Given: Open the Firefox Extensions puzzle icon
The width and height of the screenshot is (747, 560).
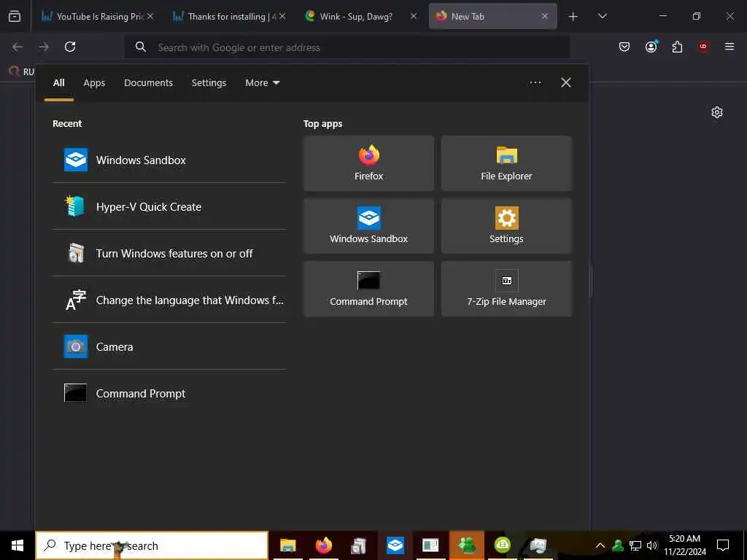Looking at the screenshot, I should pos(677,47).
